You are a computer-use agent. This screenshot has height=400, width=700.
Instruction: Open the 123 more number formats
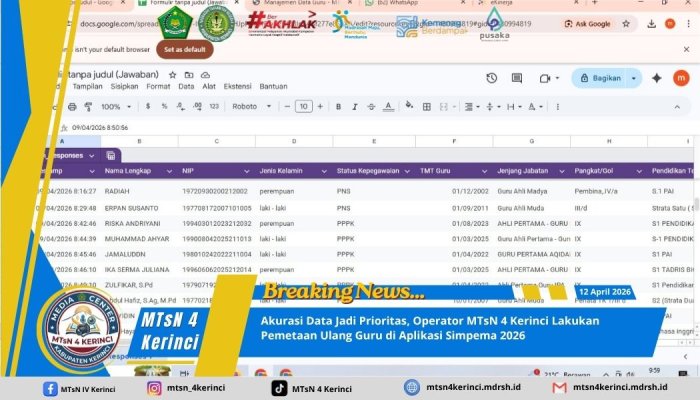[x=214, y=106]
